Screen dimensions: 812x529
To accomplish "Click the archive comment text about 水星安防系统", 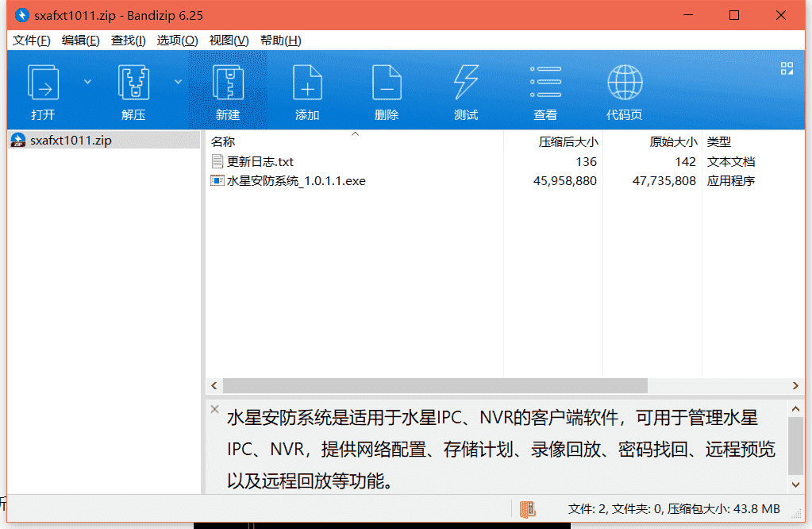I will pyautogui.click(x=501, y=449).
